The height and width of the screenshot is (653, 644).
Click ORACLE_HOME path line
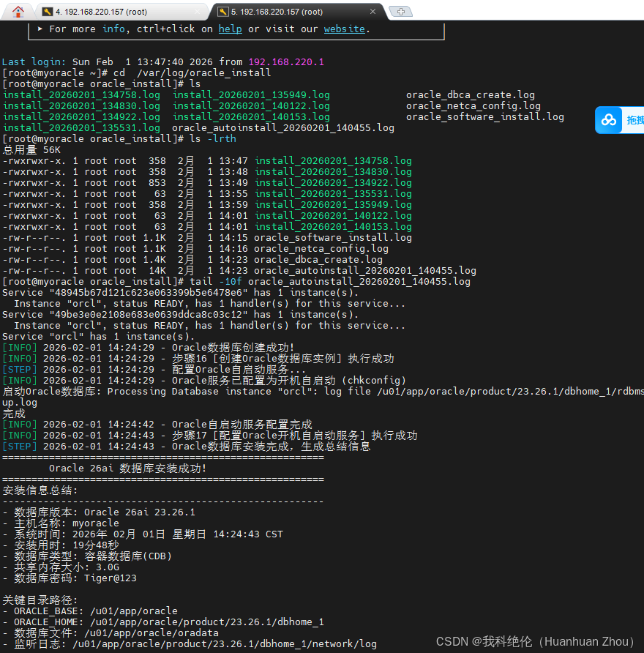(163, 622)
